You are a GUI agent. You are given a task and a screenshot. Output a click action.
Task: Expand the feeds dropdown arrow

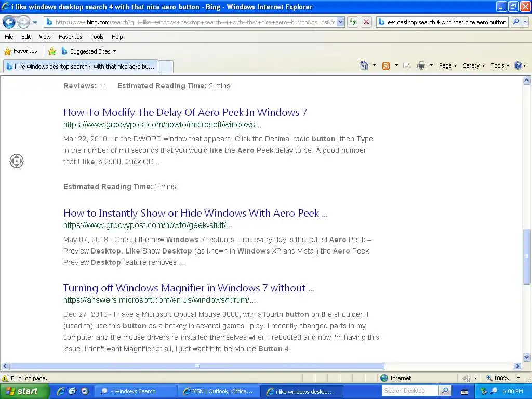[x=396, y=65]
